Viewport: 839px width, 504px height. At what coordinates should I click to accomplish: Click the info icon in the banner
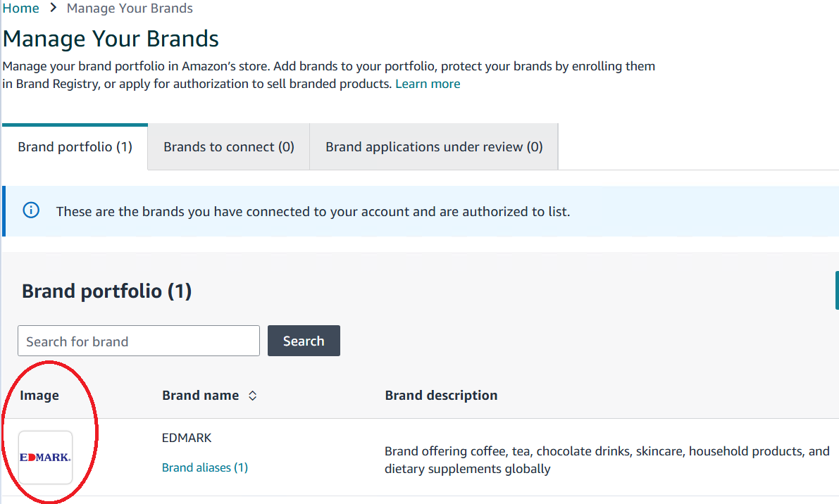click(x=31, y=210)
